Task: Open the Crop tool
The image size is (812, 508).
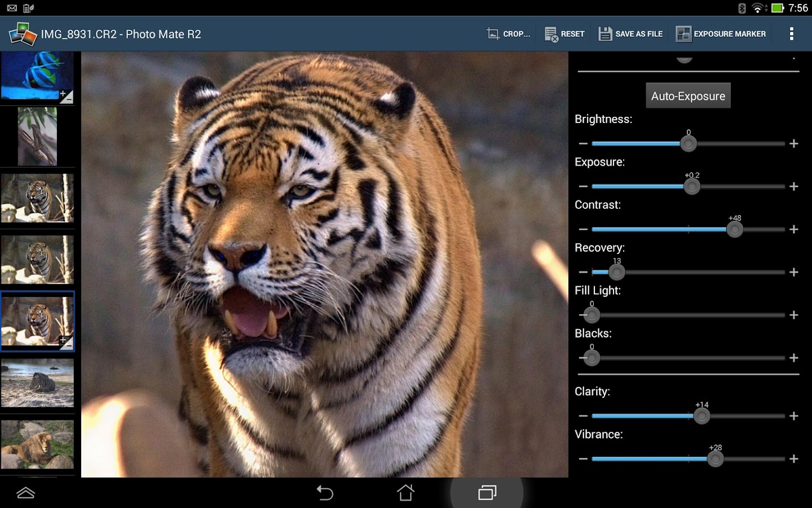Action: 509,34
